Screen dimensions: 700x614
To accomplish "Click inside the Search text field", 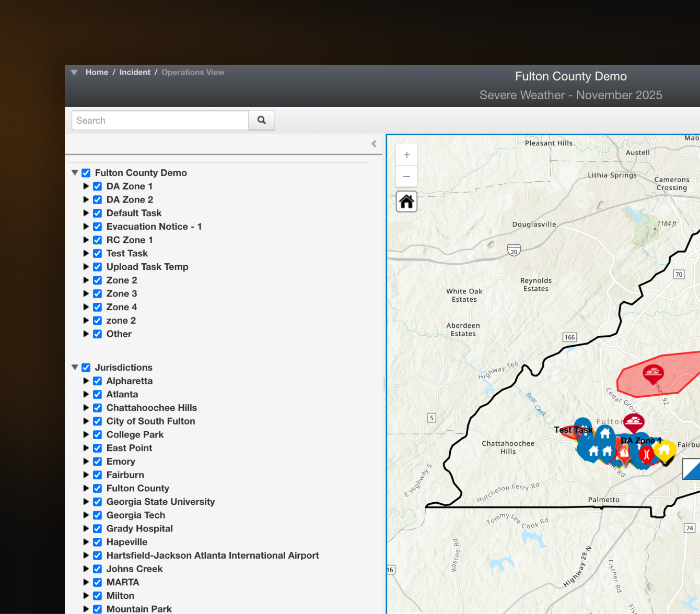I will coord(160,121).
